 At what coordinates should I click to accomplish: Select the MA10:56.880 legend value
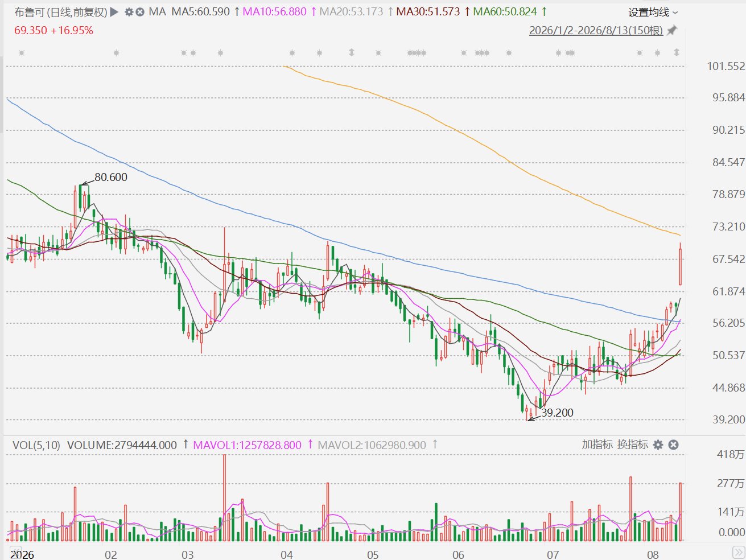point(275,11)
